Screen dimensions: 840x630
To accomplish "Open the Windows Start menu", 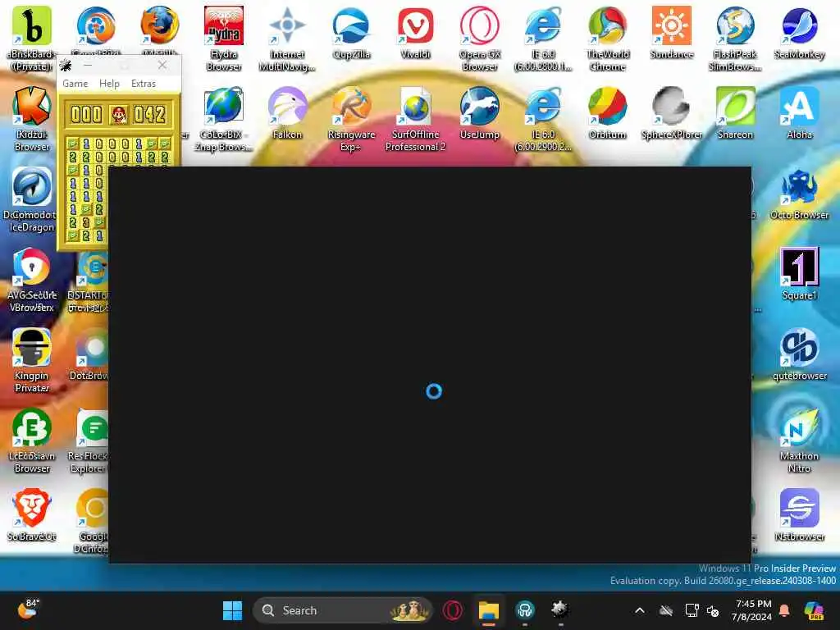I will pyautogui.click(x=232, y=610).
